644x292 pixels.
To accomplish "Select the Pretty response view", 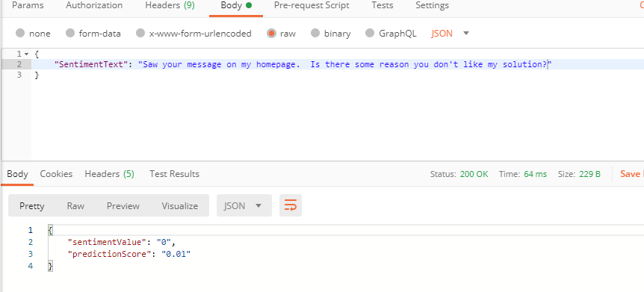I will pos(31,206).
